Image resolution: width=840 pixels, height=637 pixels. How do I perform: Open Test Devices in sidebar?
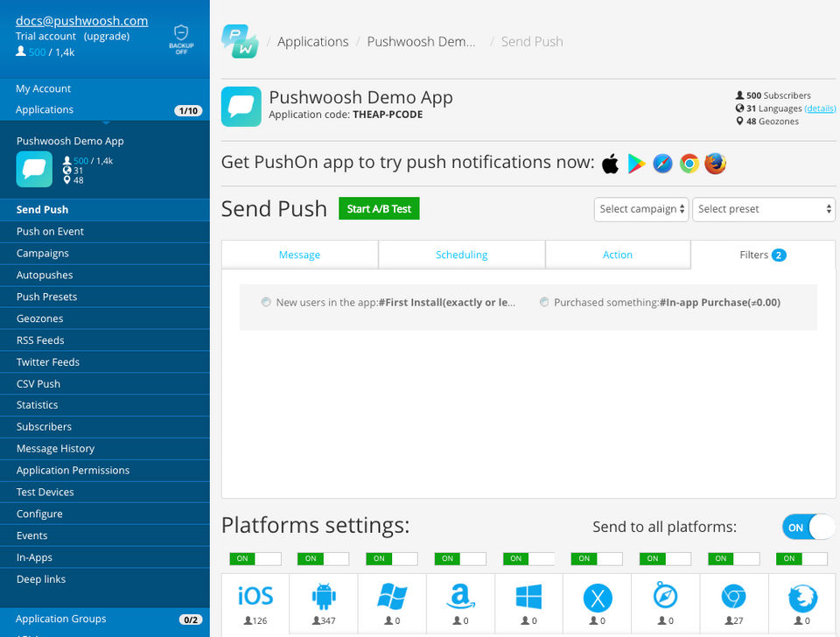click(x=105, y=492)
